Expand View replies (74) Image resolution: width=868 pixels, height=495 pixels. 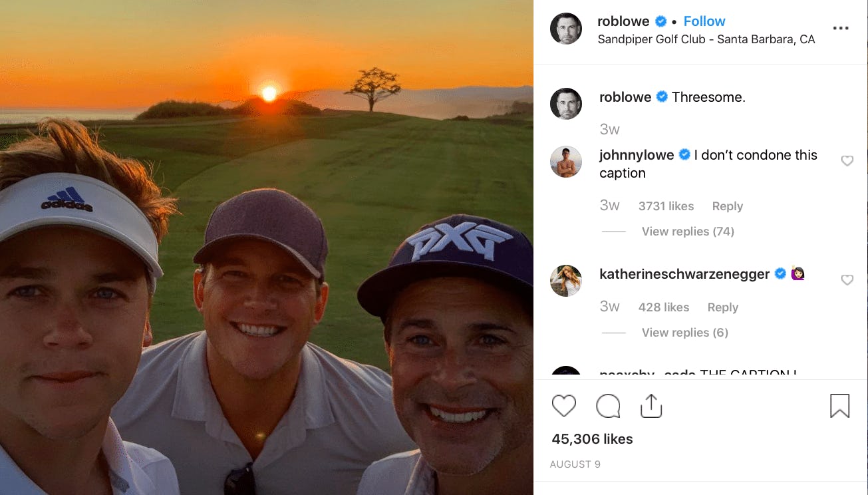click(688, 232)
